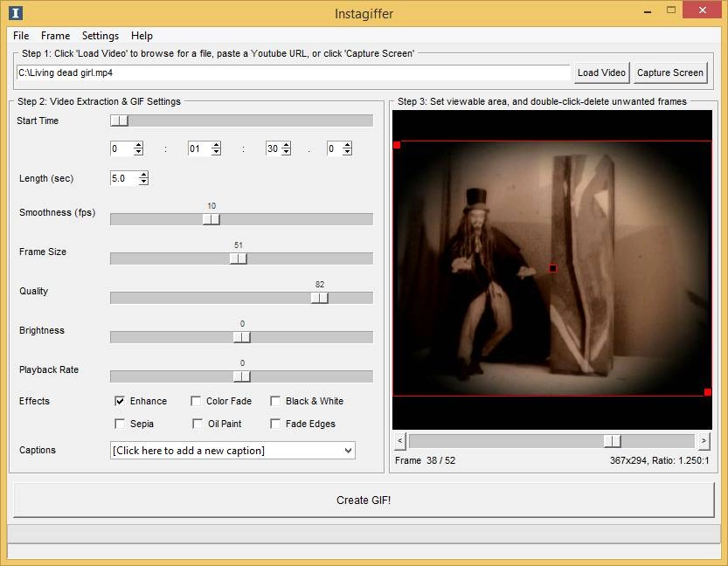Maximize the Instagiffer window

671,10
